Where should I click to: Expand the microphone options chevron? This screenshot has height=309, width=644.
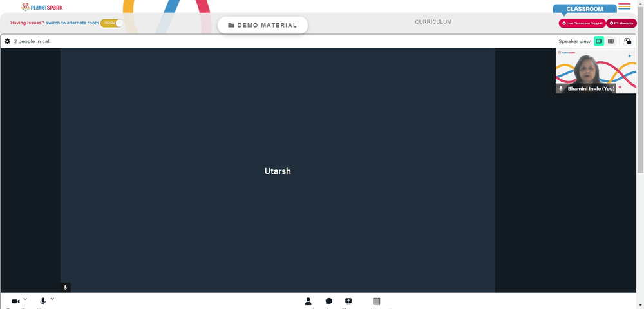(52, 299)
